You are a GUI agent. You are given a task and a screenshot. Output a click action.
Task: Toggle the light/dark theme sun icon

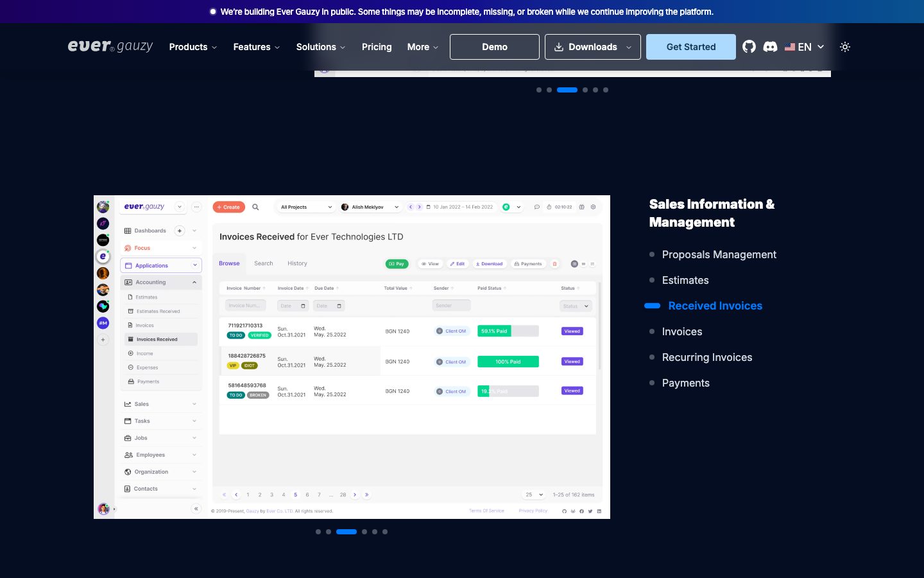845,47
